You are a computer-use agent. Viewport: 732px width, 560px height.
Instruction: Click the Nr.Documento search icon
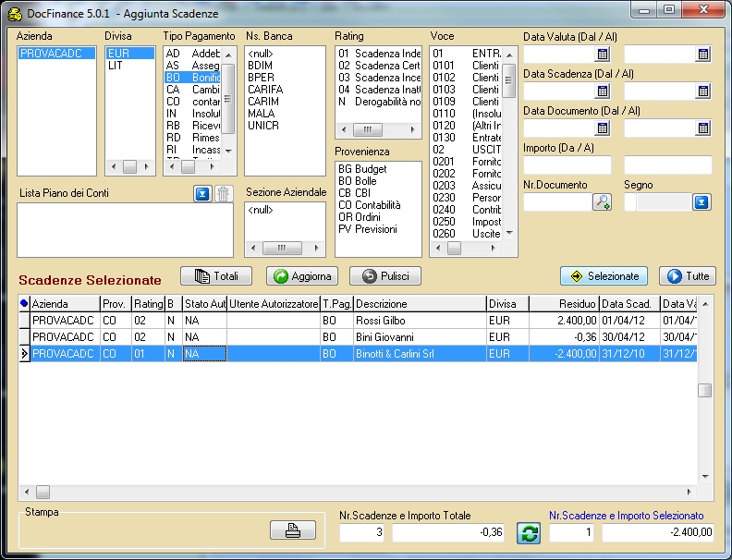coord(602,202)
